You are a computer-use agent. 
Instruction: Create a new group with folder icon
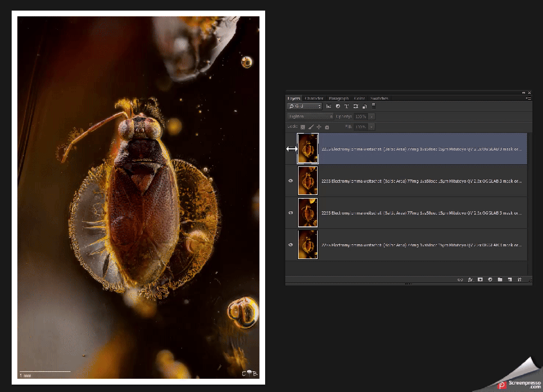[500, 279]
